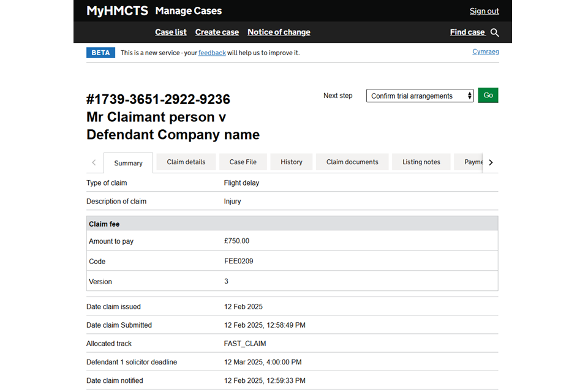Open the Case File tab
Image resolution: width=588 pixels, height=392 pixels.
tap(243, 162)
